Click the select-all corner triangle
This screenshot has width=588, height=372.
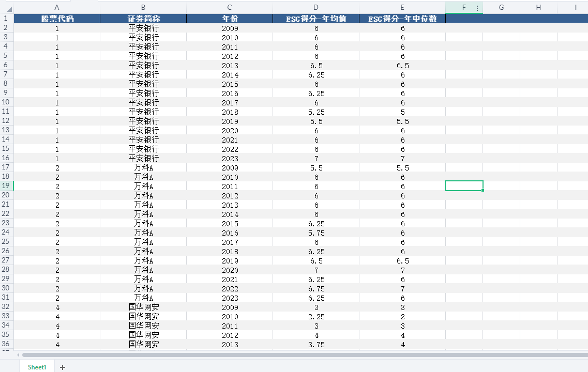click(x=8, y=9)
